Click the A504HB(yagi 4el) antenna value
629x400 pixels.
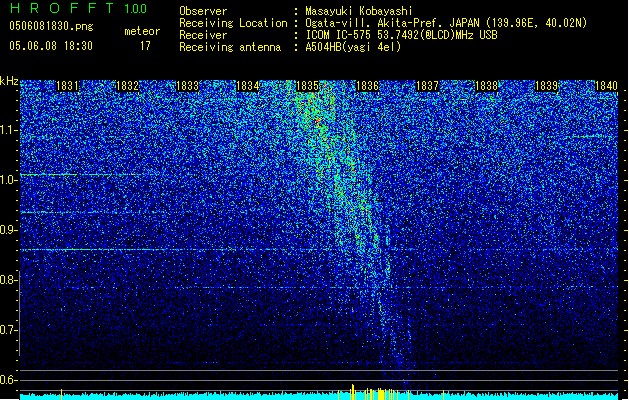pos(353,47)
